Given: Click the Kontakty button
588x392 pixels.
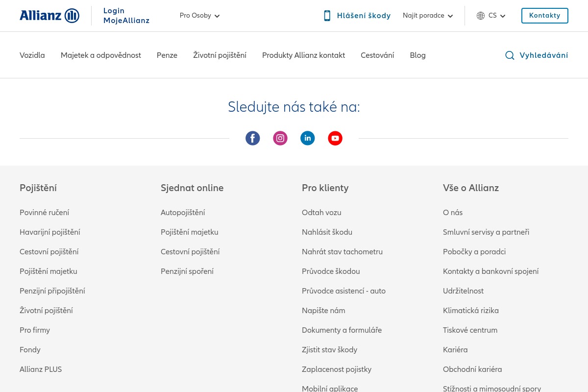Looking at the screenshot, I should coord(544,16).
